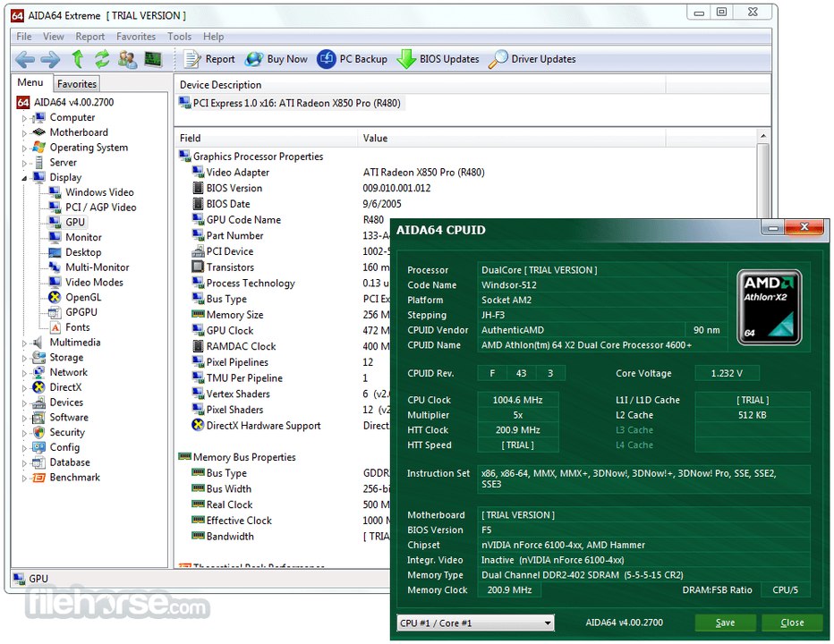Expand the Multimedia tree node

pos(24,343)
